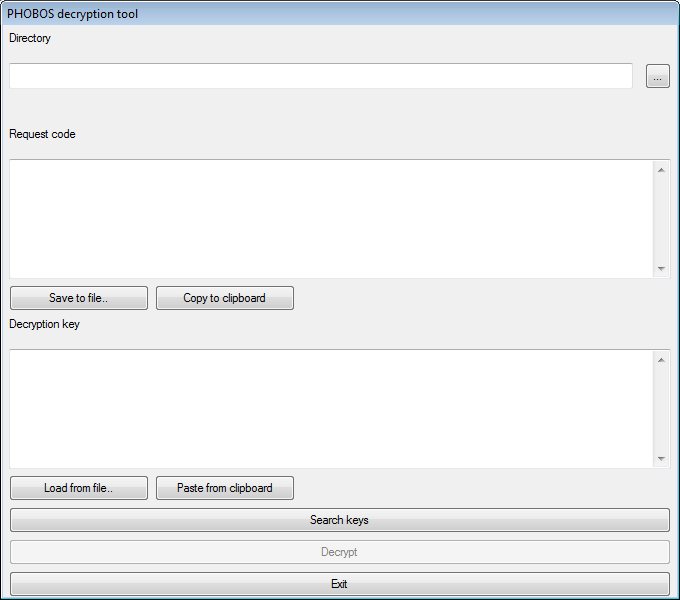The image size is (680, 600).
Task: Click the Request code label
Action: pos(42,134)
